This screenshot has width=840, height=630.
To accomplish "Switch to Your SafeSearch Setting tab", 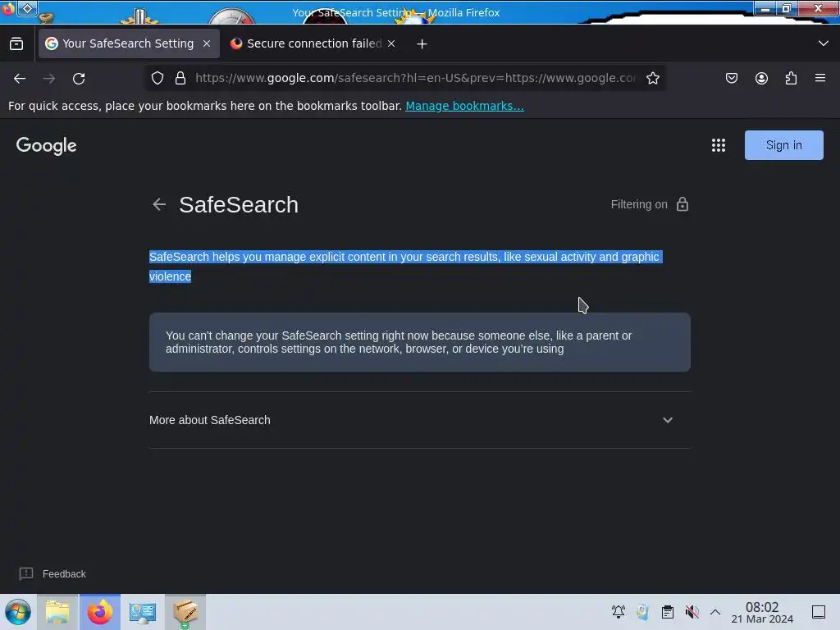I will click(129, 43).
